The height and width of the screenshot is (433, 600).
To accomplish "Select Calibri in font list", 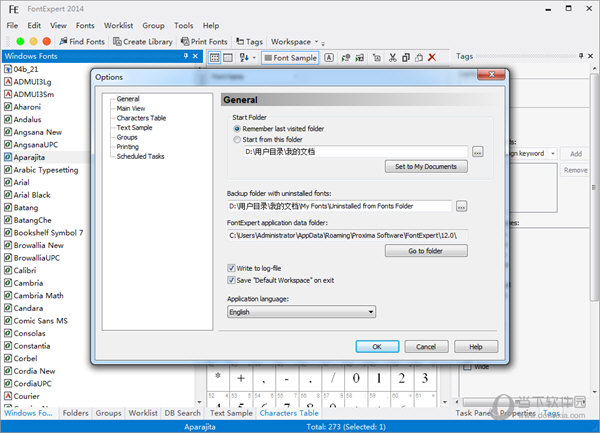I will click(x=25, y=270).
